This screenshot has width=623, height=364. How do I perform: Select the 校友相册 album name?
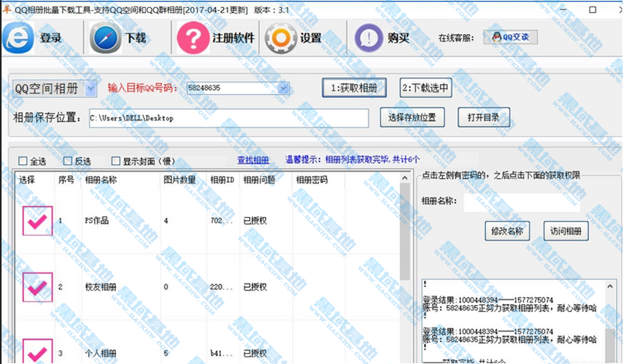(100, 287)
